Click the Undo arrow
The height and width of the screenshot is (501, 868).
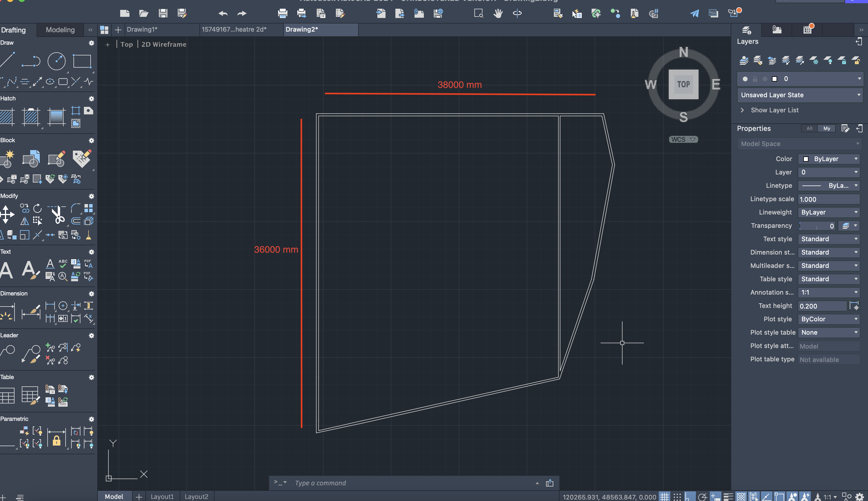[x=223, y=13]
